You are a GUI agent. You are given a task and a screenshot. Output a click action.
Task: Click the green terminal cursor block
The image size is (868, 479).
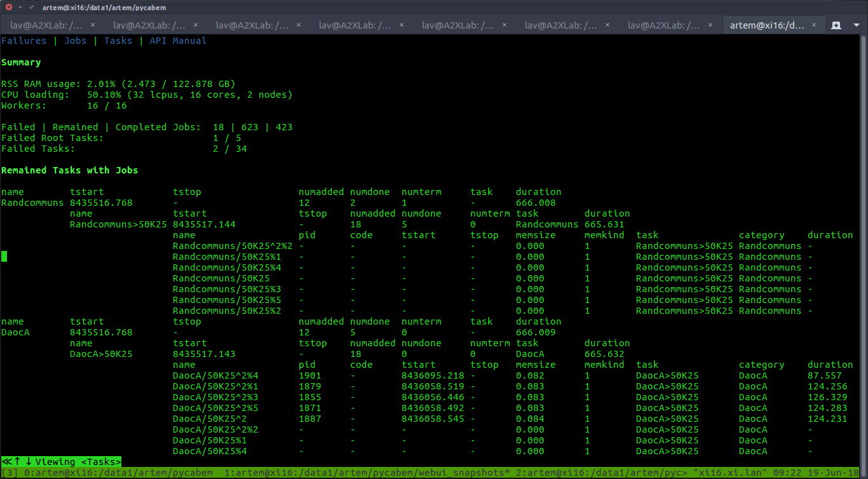click(4, 257)
